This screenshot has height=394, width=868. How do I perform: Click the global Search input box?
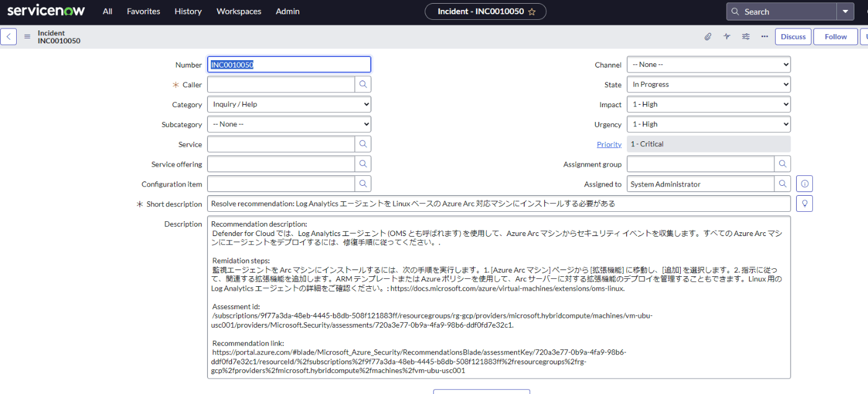781,12
